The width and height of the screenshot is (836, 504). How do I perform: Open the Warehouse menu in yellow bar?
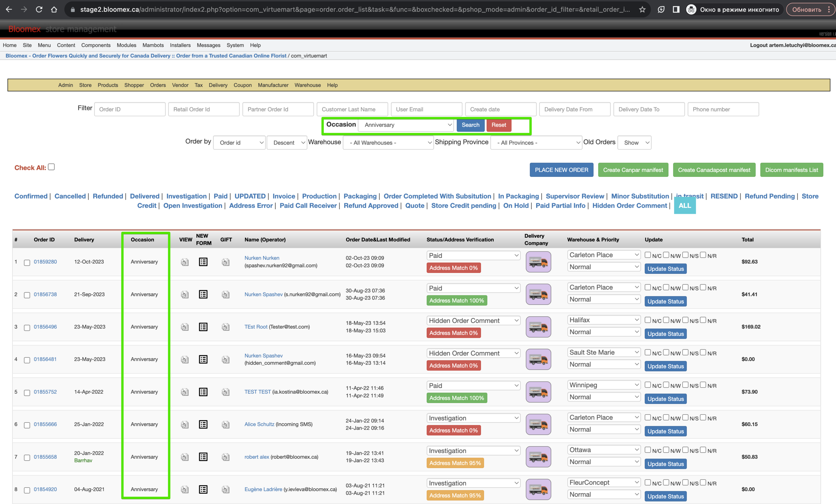tap(307, 85)
